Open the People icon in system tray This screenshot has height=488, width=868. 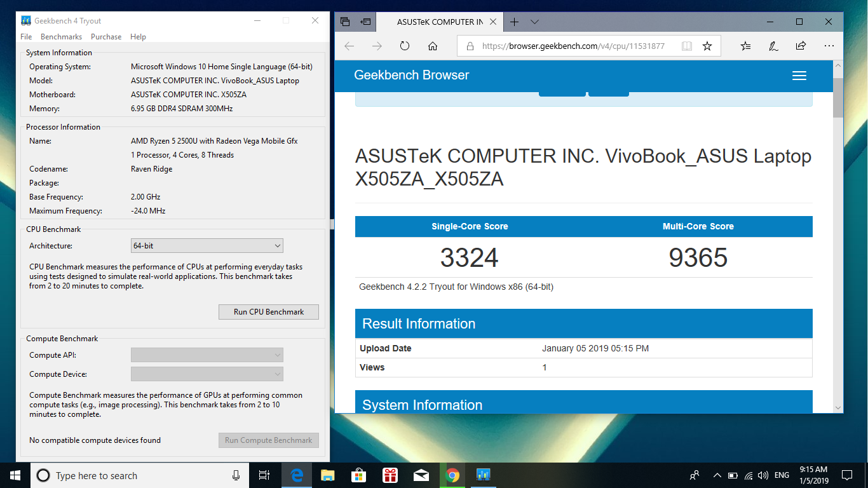695,475
